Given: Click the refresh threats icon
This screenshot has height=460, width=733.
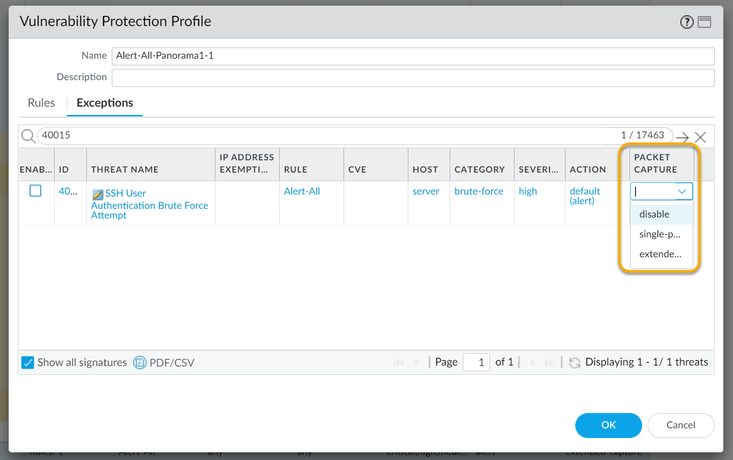Looking at the screenshot, I should (x=575, y=362).
